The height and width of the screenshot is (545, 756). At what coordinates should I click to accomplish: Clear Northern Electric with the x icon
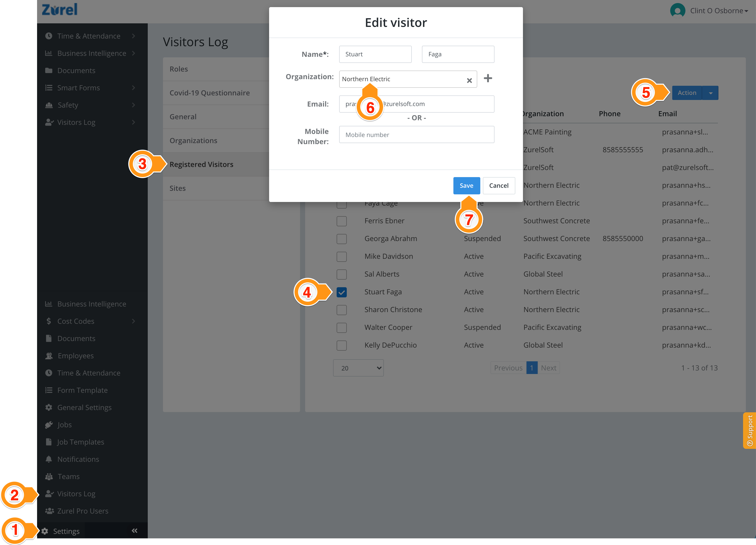(x=469, y=80)
